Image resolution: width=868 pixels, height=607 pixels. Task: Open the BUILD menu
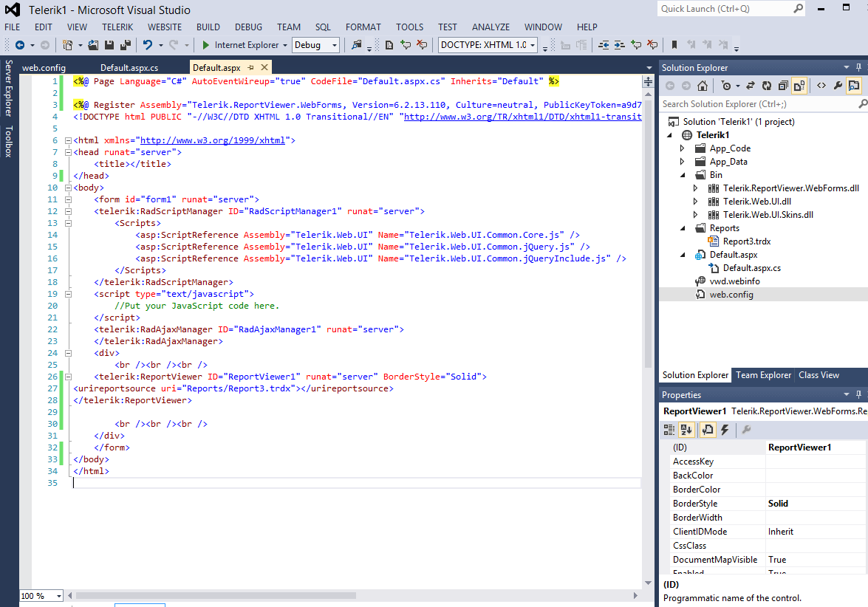(x=208, y=27)
